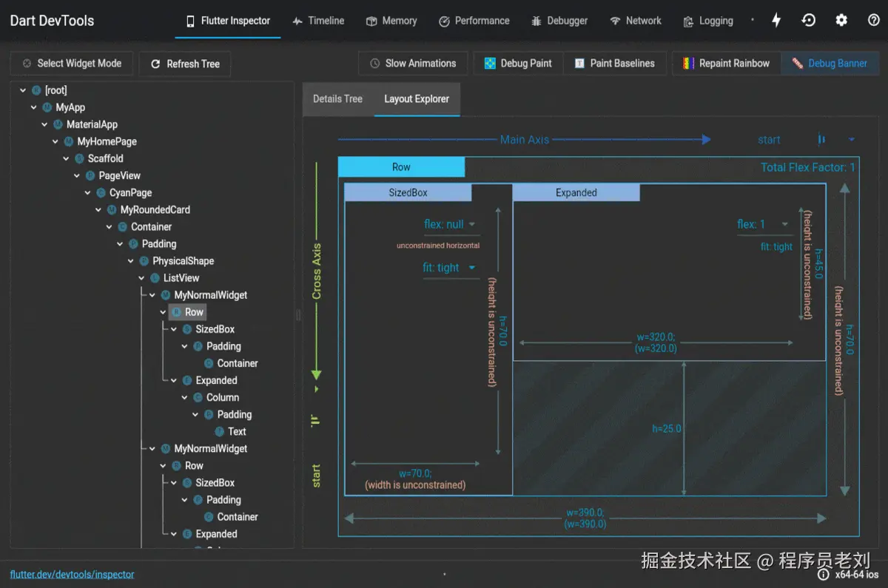Image resolution: width=888 pixels, height=588 pixels.
Task: Click the hot reload lightning bolt icon
Action: [x=776, y=21]
